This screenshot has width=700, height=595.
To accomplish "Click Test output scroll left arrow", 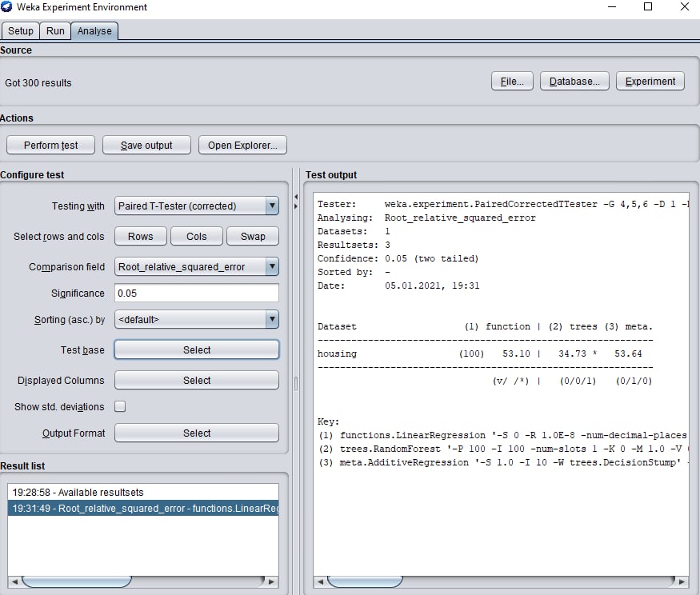I will pyautogui.click(x=320, y=581).
